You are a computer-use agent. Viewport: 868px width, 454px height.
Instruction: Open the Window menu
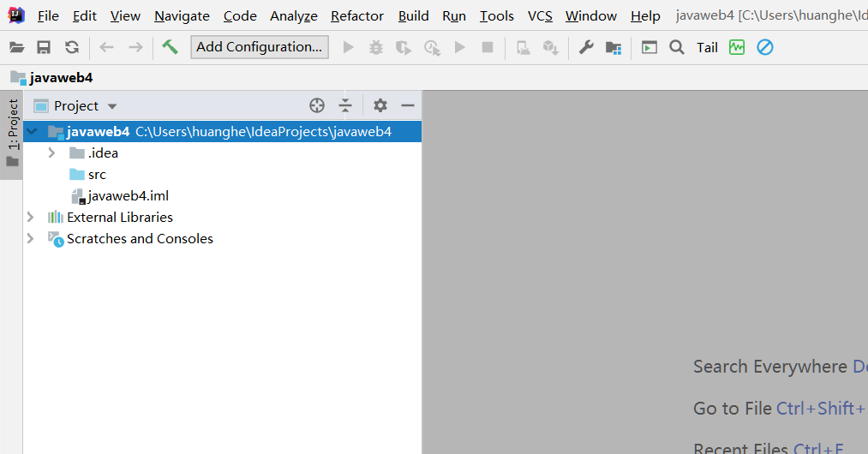click(590, 16)
